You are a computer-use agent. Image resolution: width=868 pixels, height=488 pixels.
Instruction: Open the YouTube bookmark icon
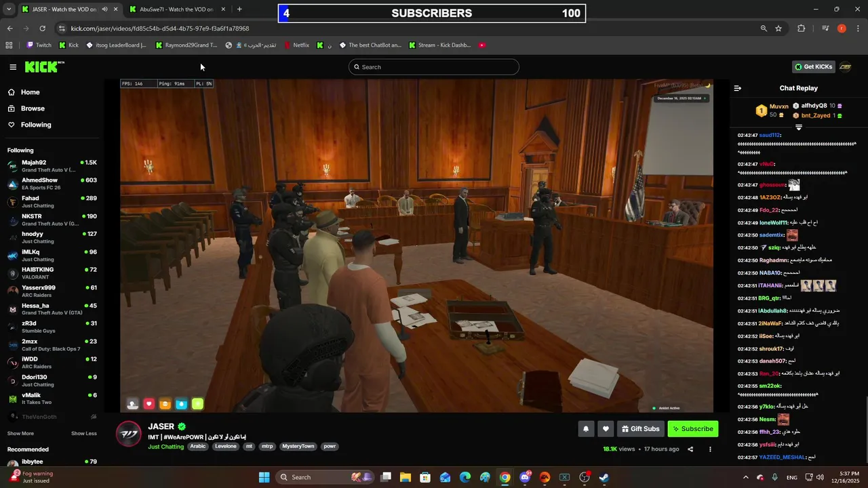[x=482, y=45]
